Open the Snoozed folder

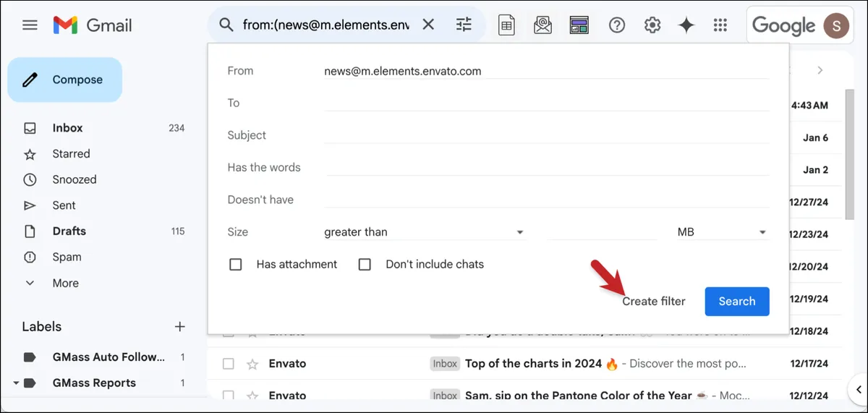tap(74, 179)
